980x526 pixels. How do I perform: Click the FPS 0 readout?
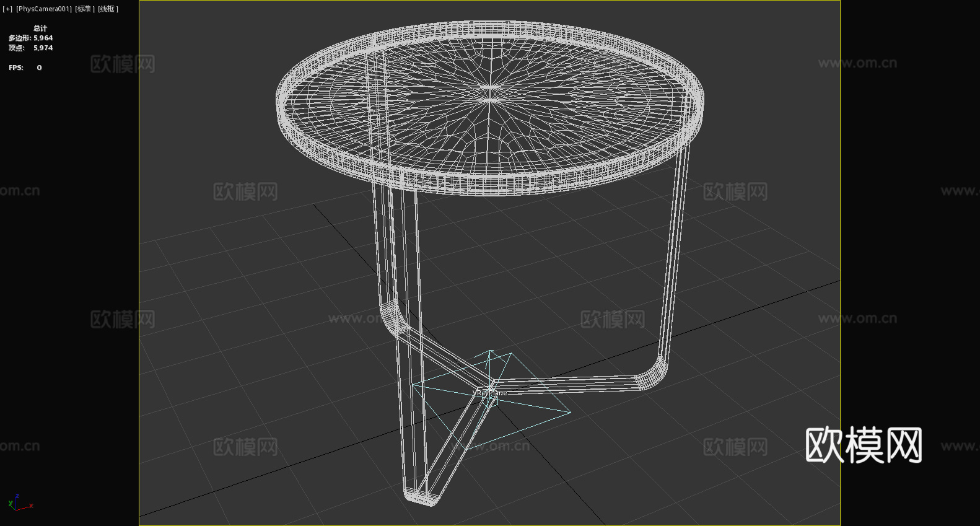25,68
